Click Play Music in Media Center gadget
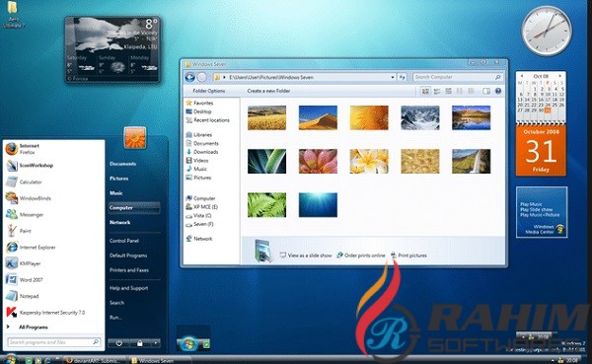Viewport: 592px width, 364px height. tap(531, 204)
